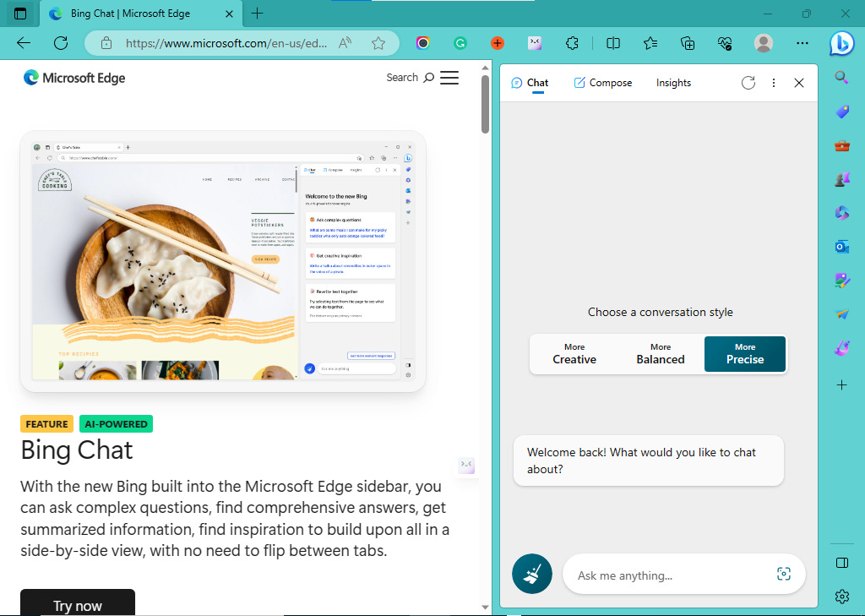The height and width of the screenshot is (616, 865).
Task: Enable Read aloud from address bar
Action: point(345,43)
